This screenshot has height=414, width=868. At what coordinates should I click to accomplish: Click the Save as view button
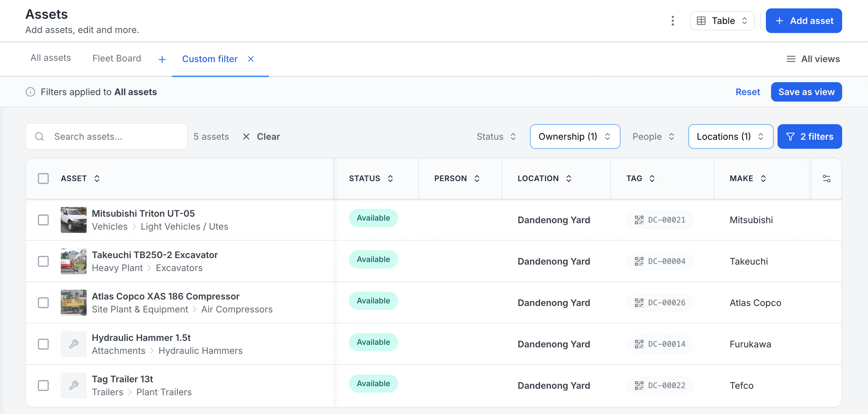[806, 92]
